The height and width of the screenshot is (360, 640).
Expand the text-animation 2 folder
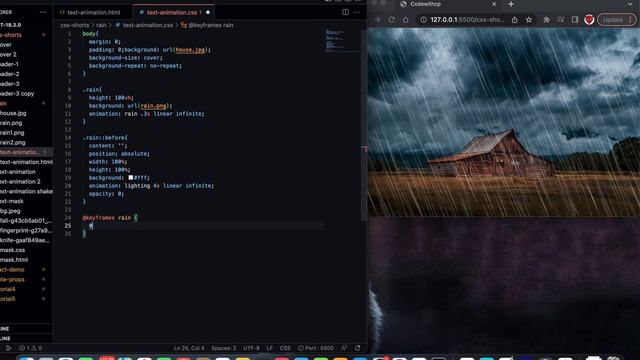point(20,182)
